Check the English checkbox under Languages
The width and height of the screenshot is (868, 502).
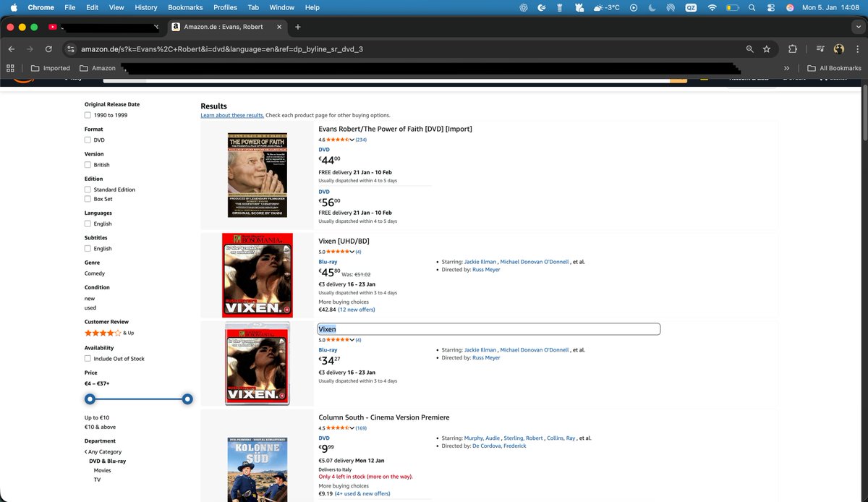click(x=88, y=224)
